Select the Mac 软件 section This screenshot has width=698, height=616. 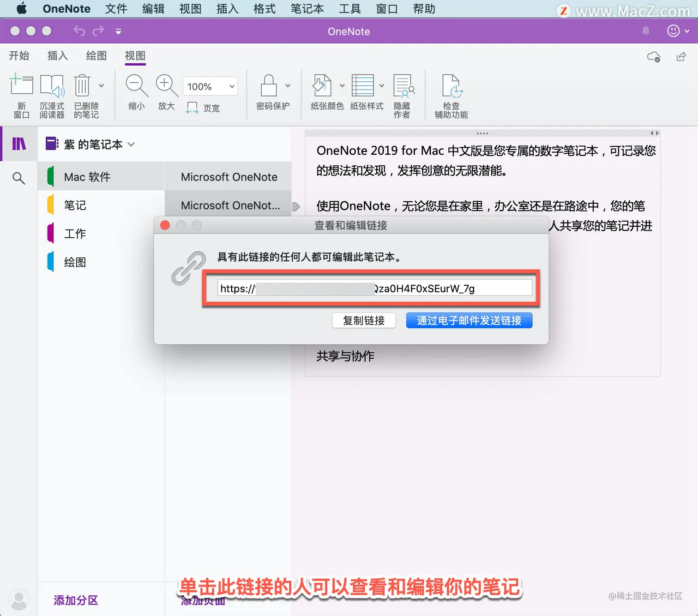101,176
